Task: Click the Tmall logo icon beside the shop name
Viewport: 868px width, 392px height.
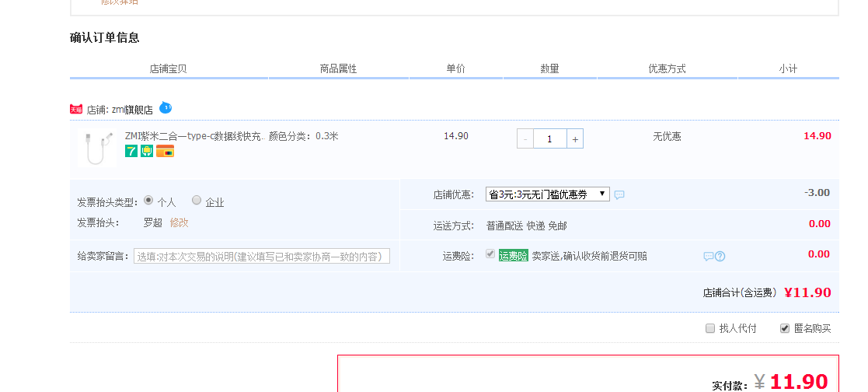Action: point(76,109)
